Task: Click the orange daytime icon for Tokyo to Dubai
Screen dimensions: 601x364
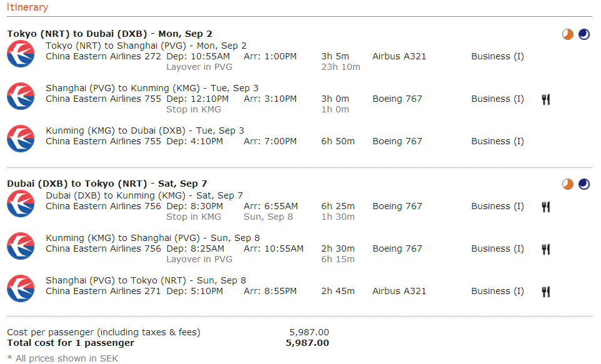Action: [568, 34]
